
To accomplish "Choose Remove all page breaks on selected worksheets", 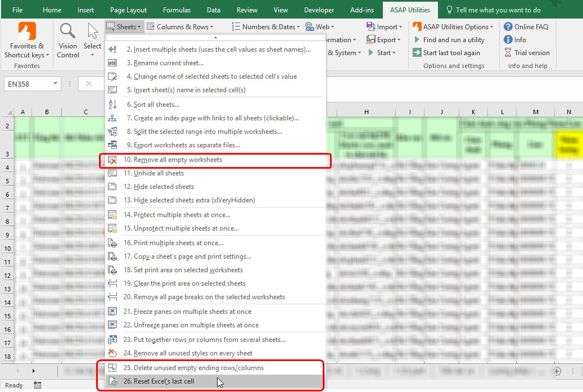I will coord(215,297).
